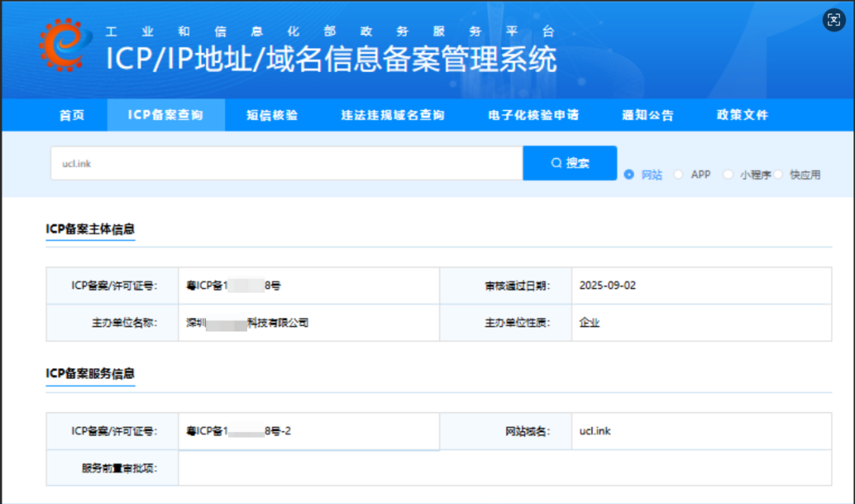Switch to the 短信核验 tab
Viewport: 855px width, 504px height.
coord(272,116)
